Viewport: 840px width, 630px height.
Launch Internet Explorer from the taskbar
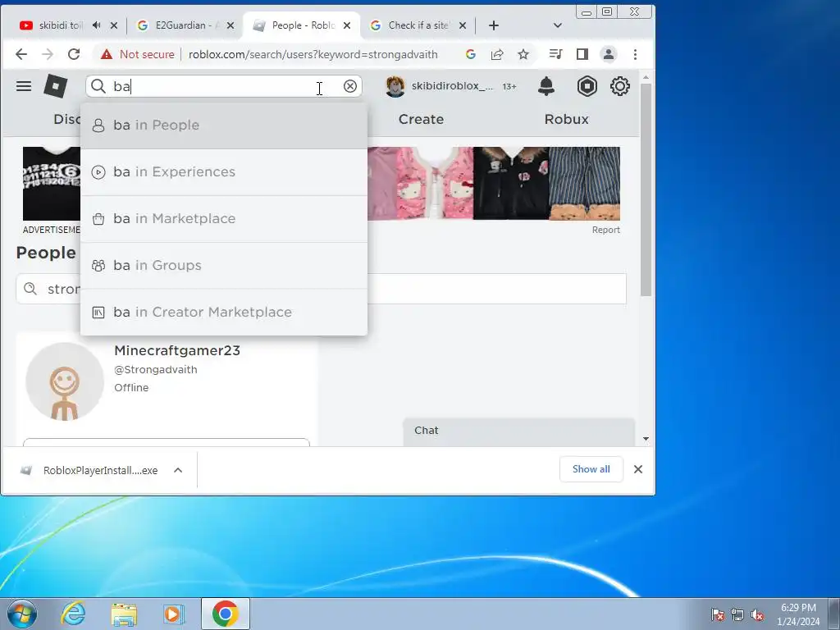point(73,614)
